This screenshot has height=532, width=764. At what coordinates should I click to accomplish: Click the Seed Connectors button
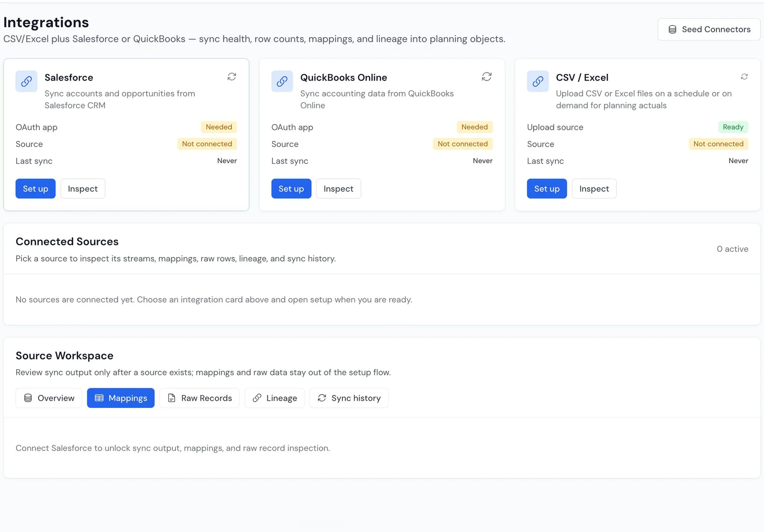[x=709, y=30]
